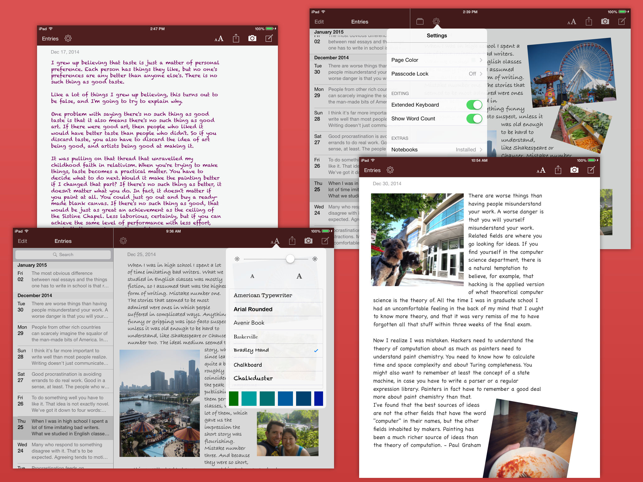Image resolution: width=643 pixels, height=482 pixels.
Task: Tap compose icon in Dec 30 window
Action: point(591,169)
